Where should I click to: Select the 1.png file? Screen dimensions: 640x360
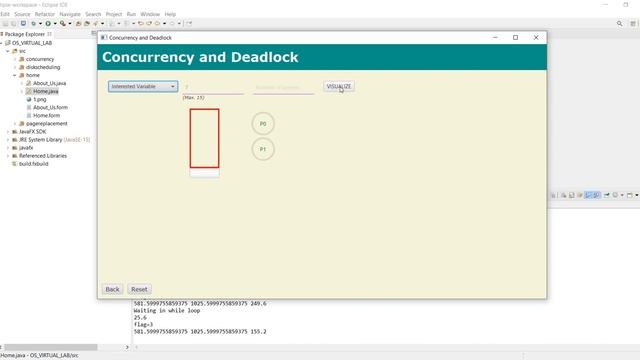click(x=40, y=100)
